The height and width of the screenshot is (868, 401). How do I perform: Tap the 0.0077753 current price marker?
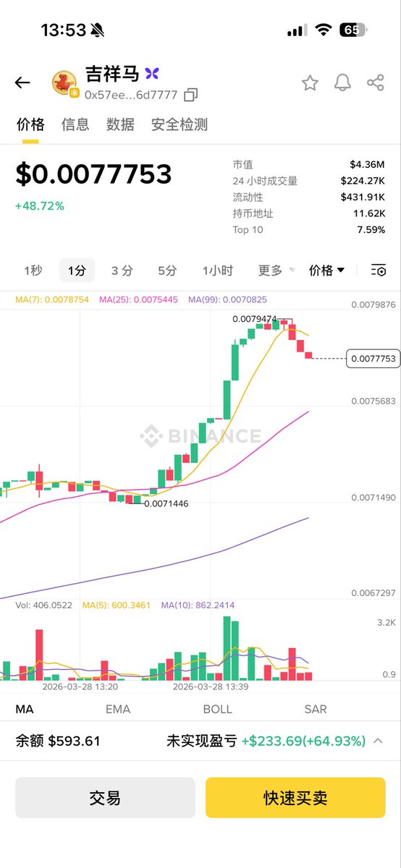pyautogui.click(x=373, y=358)
